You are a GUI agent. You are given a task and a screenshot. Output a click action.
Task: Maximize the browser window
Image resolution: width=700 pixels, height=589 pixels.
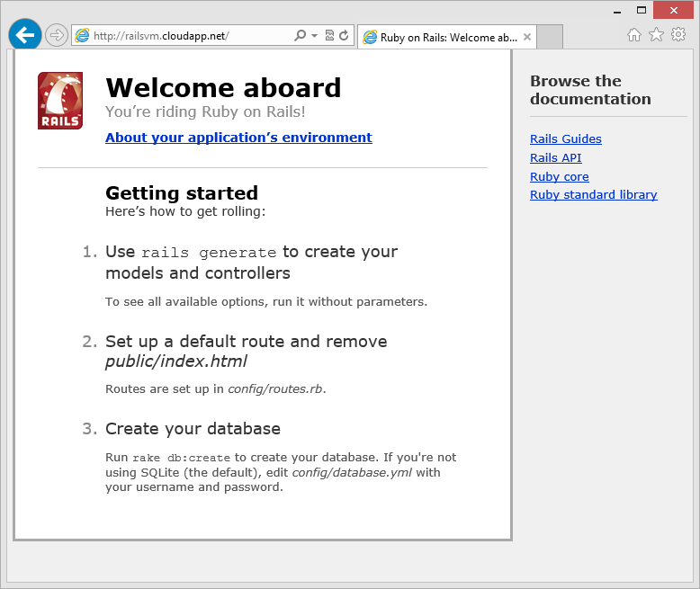coord(642,10)
